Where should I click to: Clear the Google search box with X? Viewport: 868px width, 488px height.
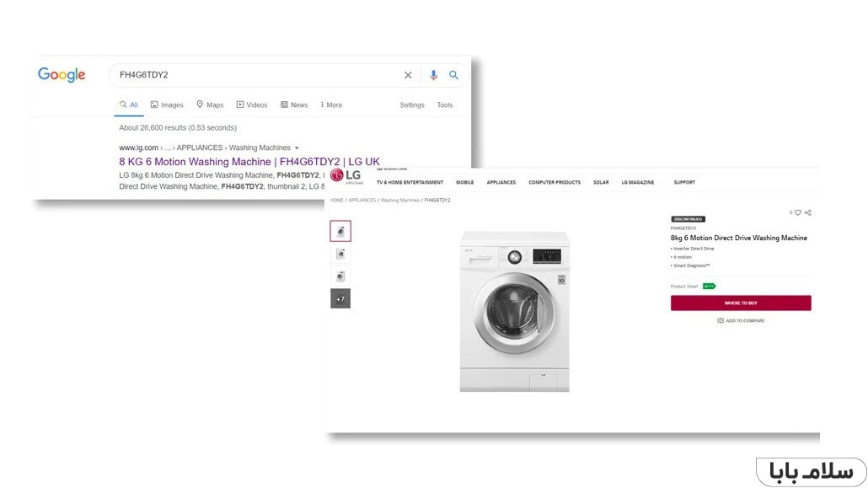(x=408, y=75)
